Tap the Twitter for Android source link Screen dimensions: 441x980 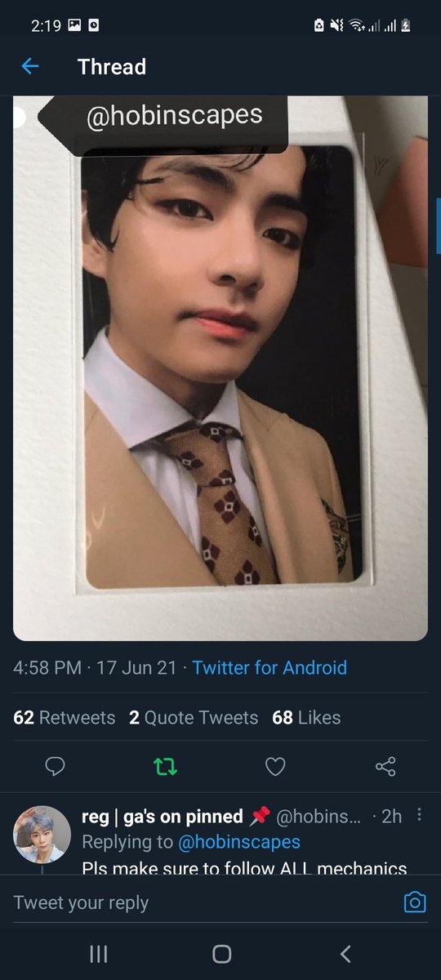[269, 668]
